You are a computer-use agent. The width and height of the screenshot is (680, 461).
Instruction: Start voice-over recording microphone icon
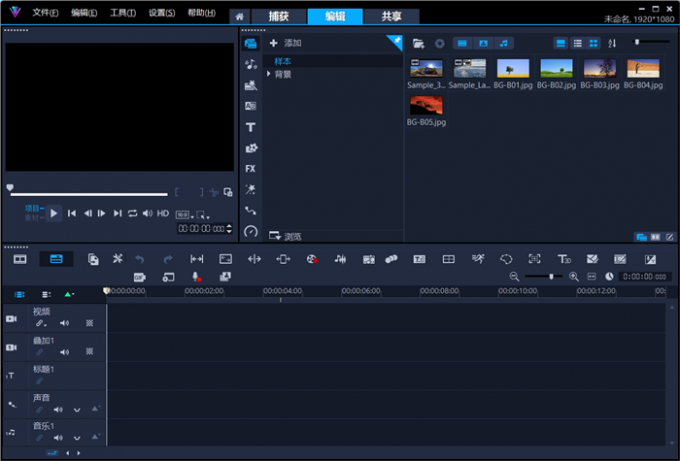(196, 277)
